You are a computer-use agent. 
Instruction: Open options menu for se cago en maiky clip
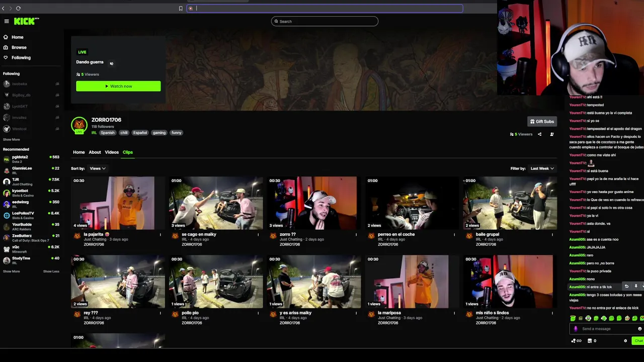tap(258, 234)
